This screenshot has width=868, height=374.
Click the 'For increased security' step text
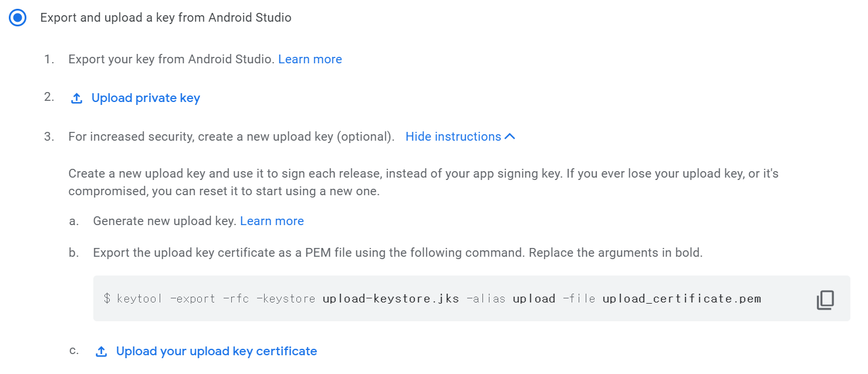point(231,137)
